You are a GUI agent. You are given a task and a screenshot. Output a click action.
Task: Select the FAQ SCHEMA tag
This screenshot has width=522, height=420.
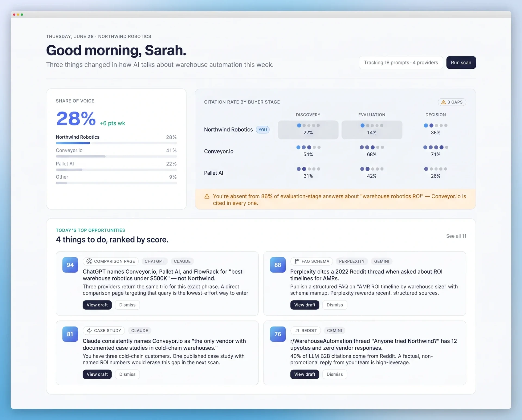[312, 261]
